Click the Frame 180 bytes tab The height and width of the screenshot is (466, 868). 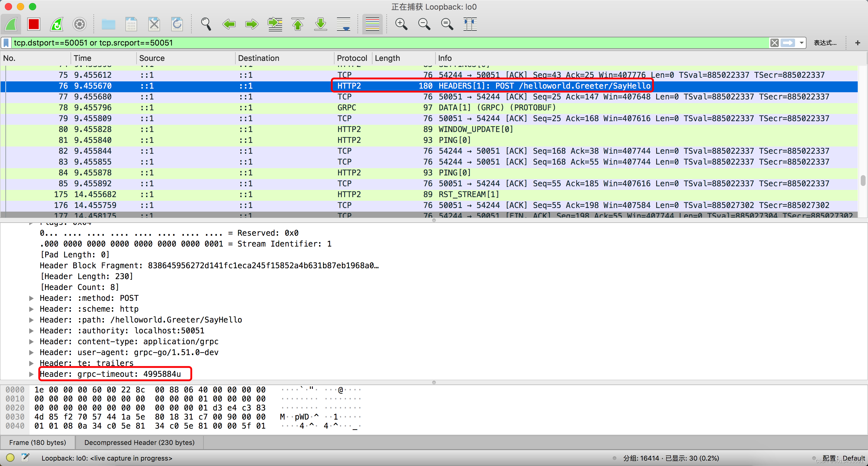(x=38, y=442)
